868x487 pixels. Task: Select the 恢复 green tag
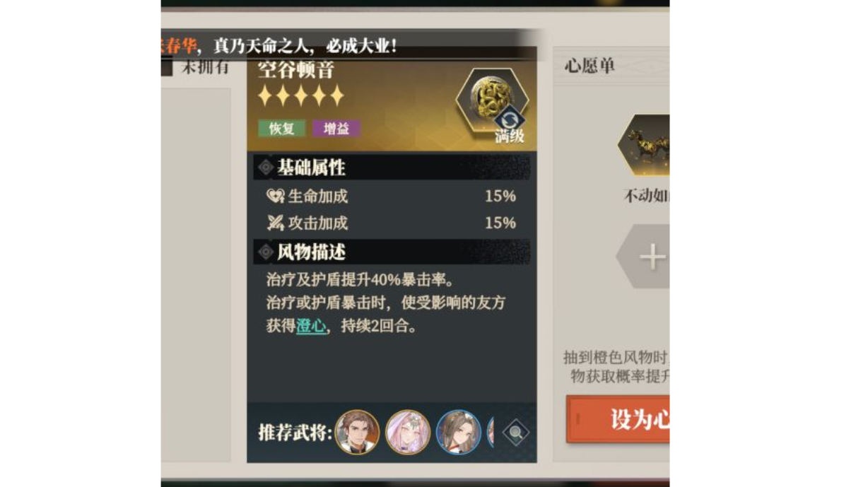click(x=282, y=129)
